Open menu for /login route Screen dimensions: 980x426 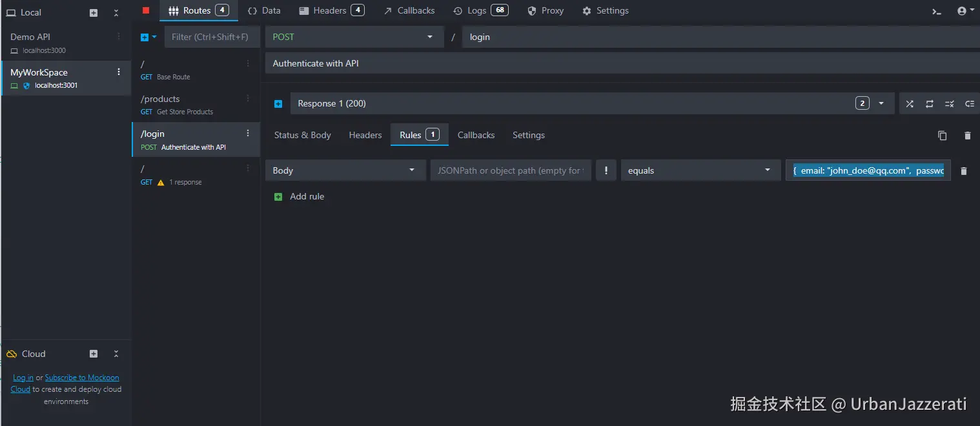(248, 133)
